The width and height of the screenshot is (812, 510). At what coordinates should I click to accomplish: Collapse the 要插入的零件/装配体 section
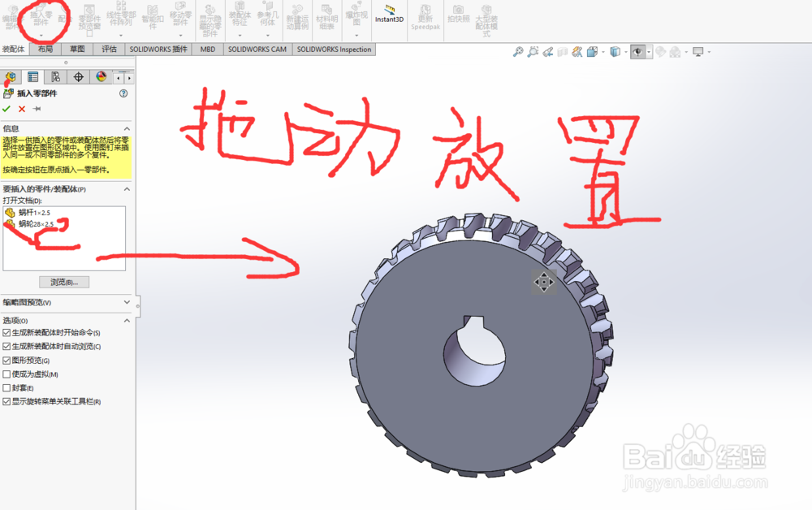pyautogui.click(x=127, y=189)
